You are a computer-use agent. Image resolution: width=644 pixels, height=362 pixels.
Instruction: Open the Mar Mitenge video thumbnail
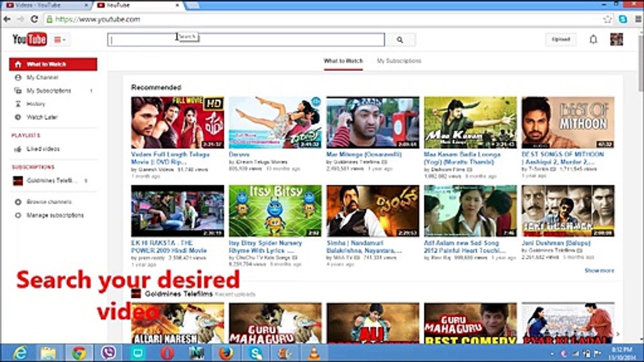click(x=373, y=122)
